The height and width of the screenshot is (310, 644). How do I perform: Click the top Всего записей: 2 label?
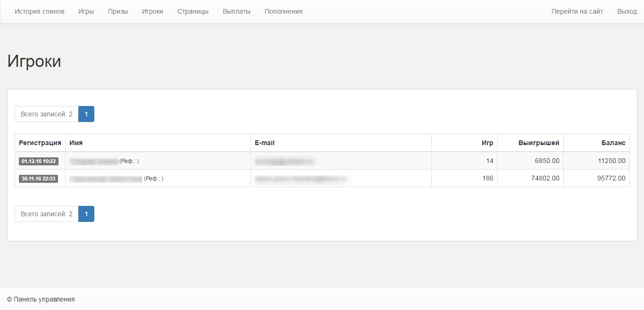point(47,114)
